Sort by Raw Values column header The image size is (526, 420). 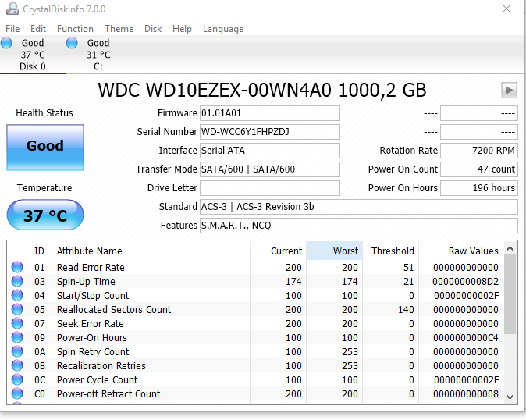pyautogui.click(x=460, y=251)
